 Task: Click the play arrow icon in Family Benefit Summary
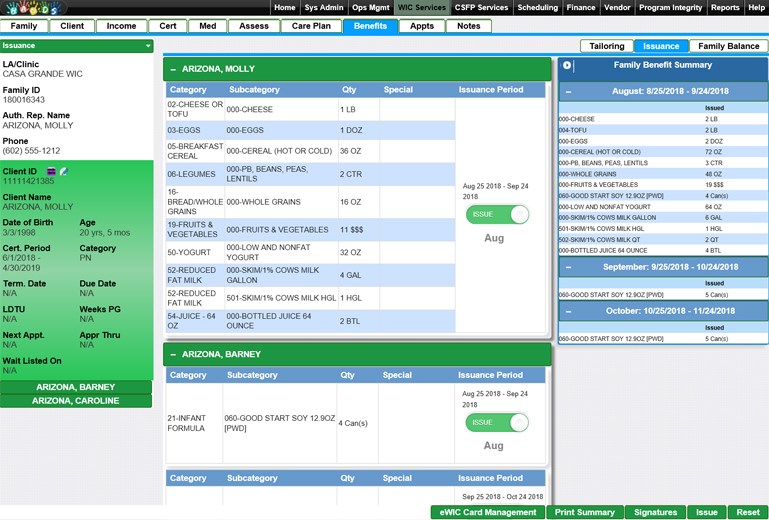point(567,66)
